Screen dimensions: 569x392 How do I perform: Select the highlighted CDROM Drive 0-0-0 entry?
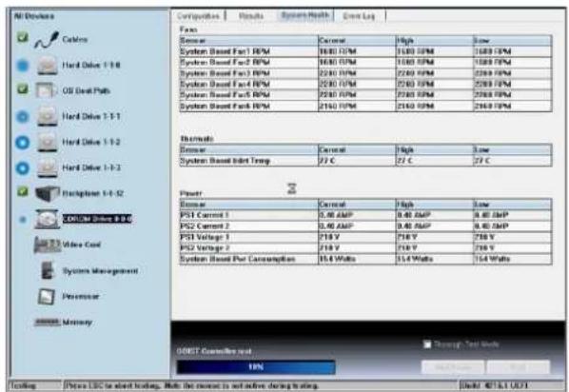pyautogui.click(x=97, y=219)
